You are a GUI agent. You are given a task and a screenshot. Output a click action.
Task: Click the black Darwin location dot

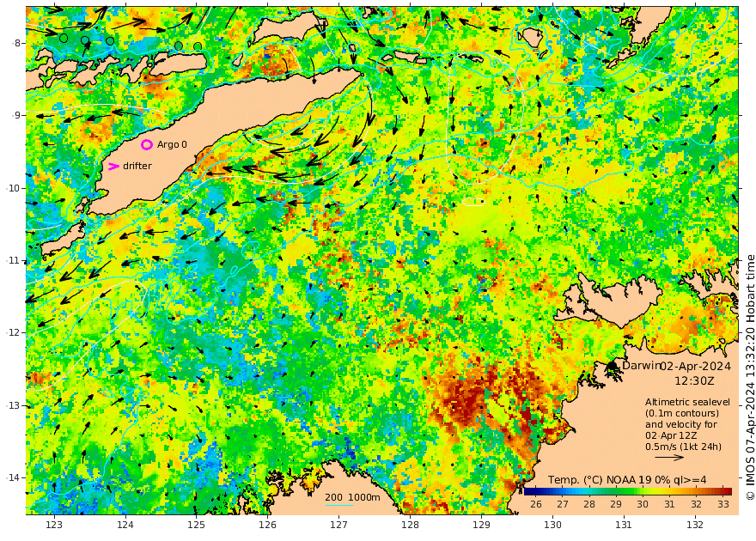(x=612, y=366)
